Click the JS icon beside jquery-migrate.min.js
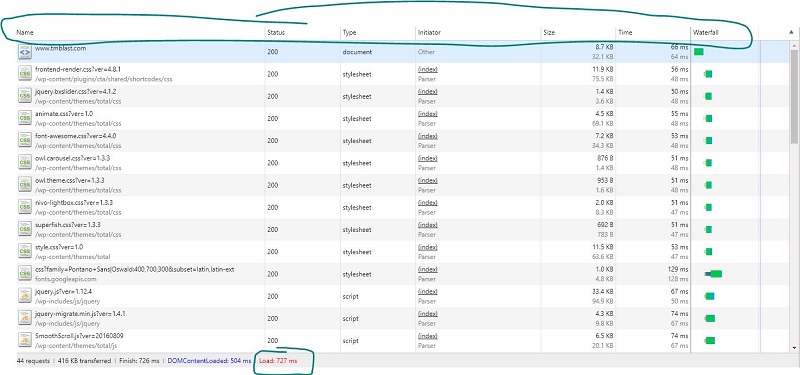The width and height of the screenshot is (800, 375). coord(24,318)
